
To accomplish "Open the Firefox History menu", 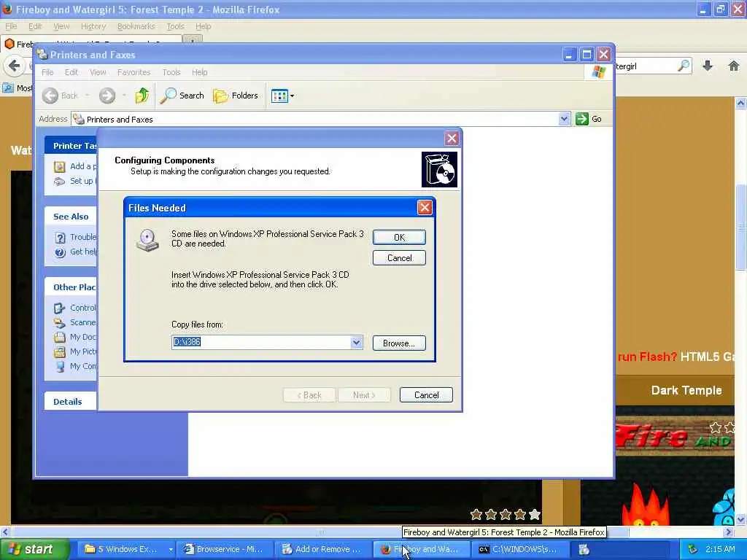I will point(93,26).
